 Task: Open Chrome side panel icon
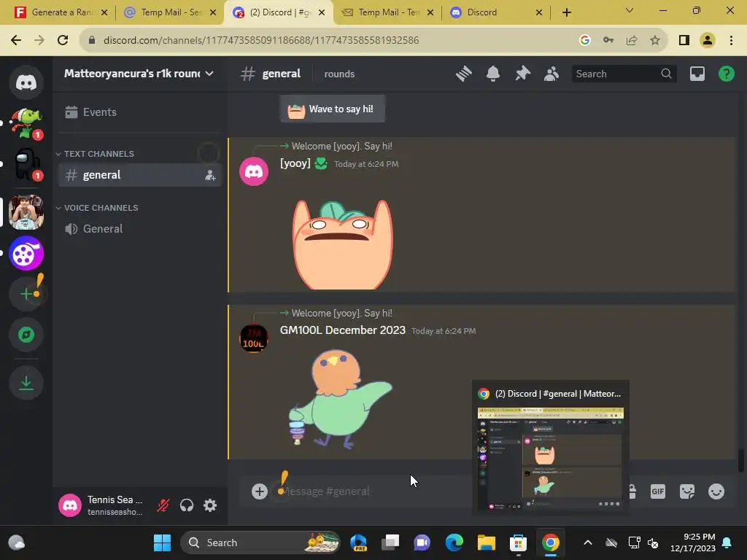pos(684,41)
